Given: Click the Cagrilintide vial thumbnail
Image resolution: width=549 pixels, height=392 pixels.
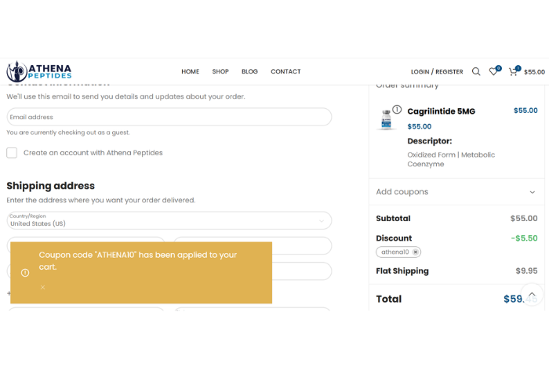Looking at the screenshot, I should [386, 120].
